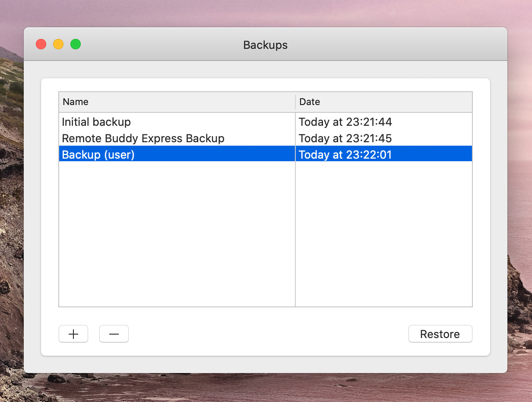The image size is (532, 402).
Task: Zoom the Backups window with green button
Action: 76,44
